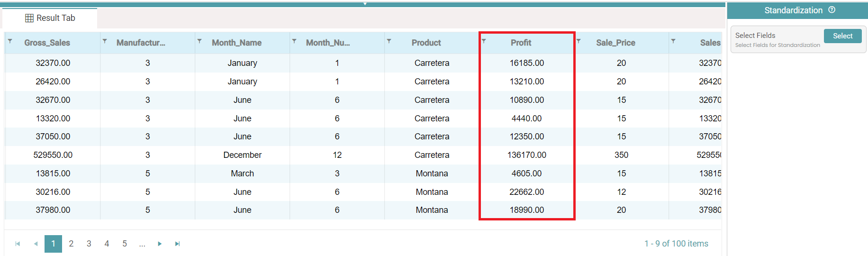Go to the previous page arrow
868x256 pixels.
(36, 244)
